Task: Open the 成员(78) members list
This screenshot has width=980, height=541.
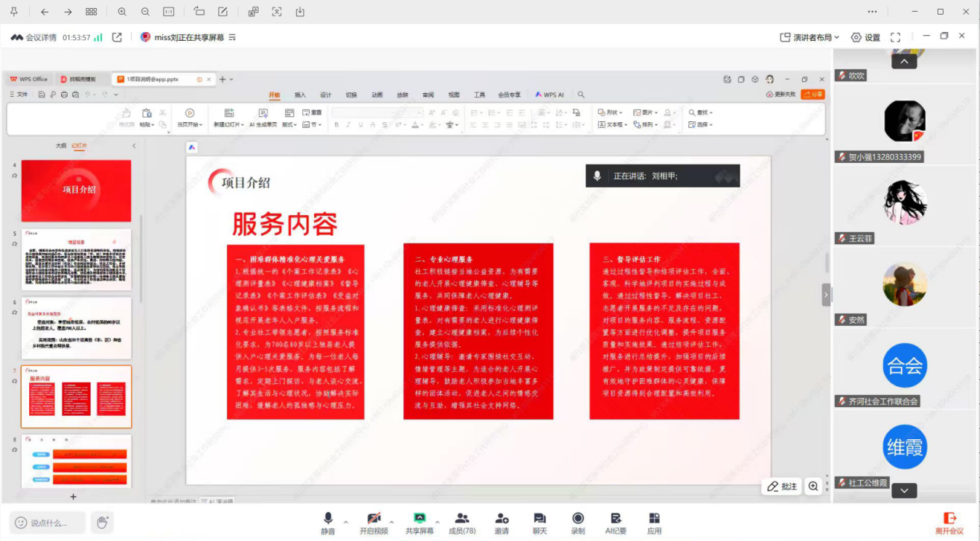Action: tap(463, 522)
